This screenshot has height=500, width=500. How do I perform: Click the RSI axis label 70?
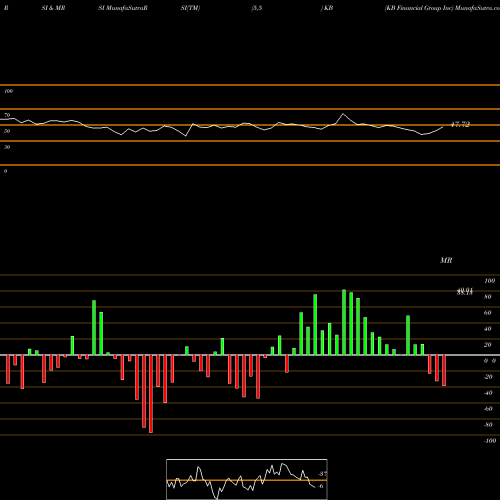7,115
